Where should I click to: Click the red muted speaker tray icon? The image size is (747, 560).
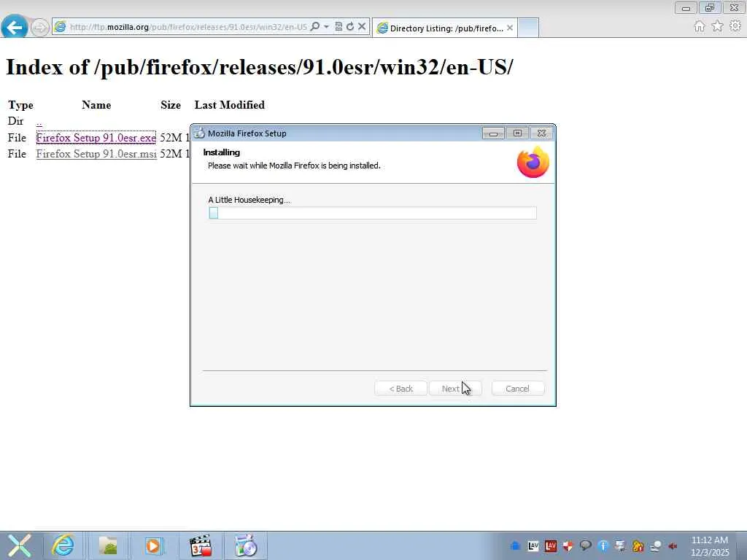coord(673,546)
